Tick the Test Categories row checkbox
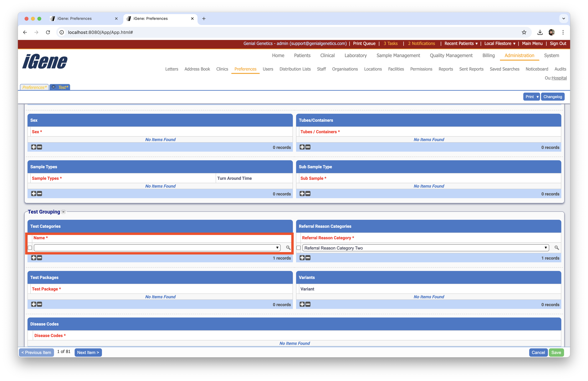588x381 pixels. point(30,248)
